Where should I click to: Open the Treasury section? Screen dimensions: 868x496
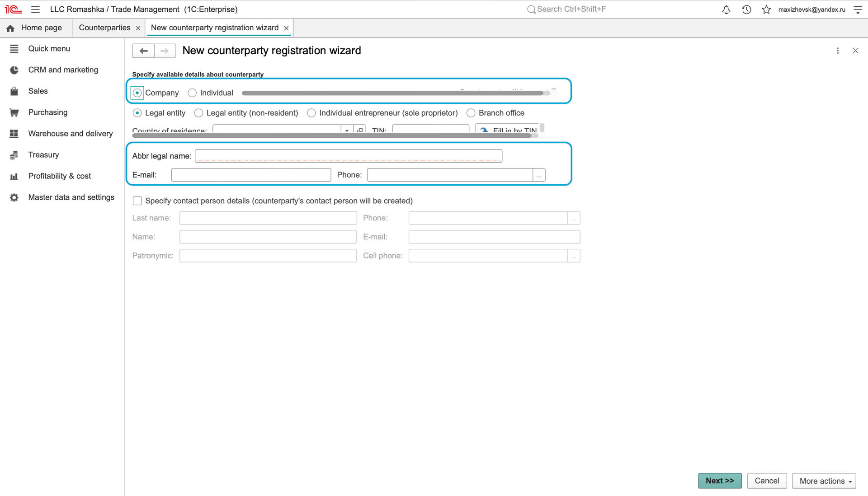(x=43, y=155)
